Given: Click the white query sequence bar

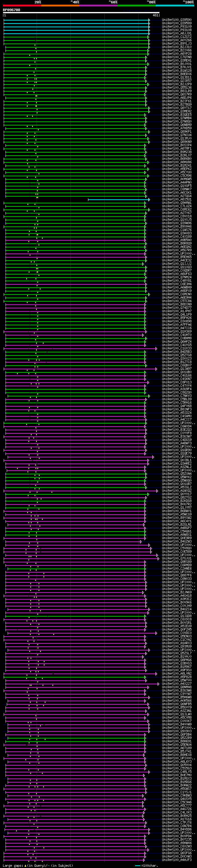Looking at the screenshot, I should click(x=81, y=13).
